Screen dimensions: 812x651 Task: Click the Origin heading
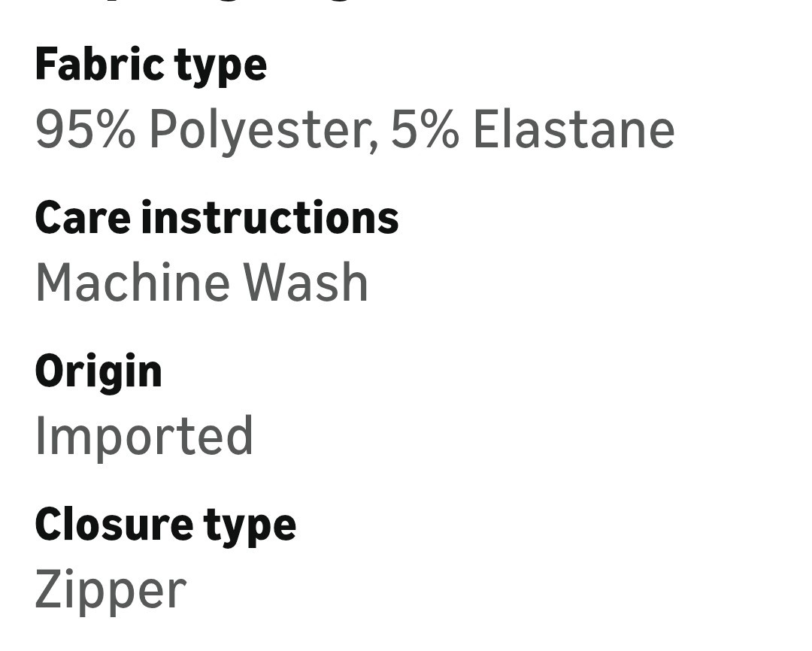[98, 372]
